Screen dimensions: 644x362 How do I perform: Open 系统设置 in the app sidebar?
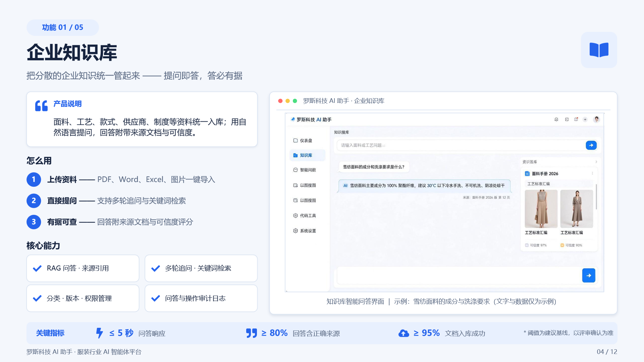pyautogui.click(x=305, y=231)
